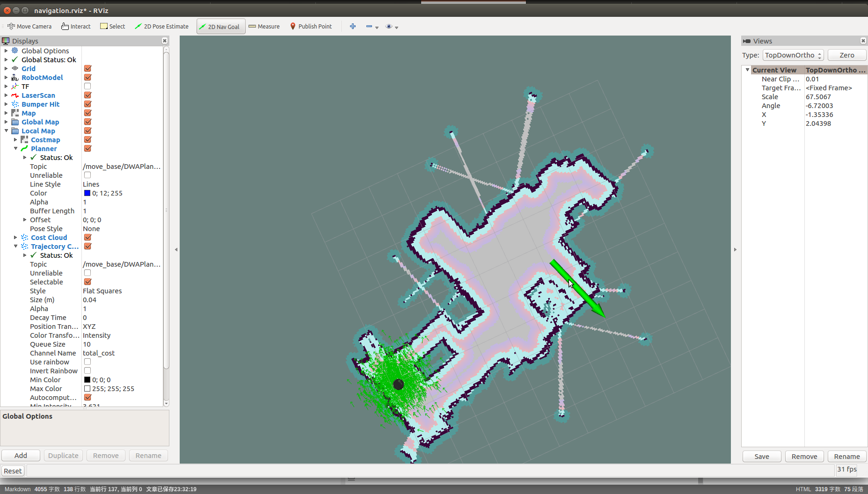
Task: Pick the 2D Pose Estimate tool
Action: pos(161,27)
